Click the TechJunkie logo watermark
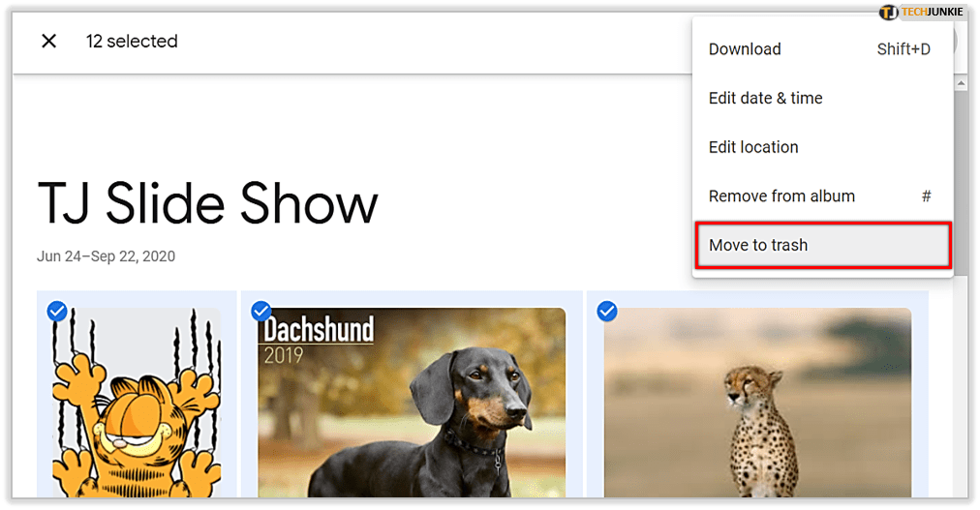980x510 pixels. (x=921, y=13)
